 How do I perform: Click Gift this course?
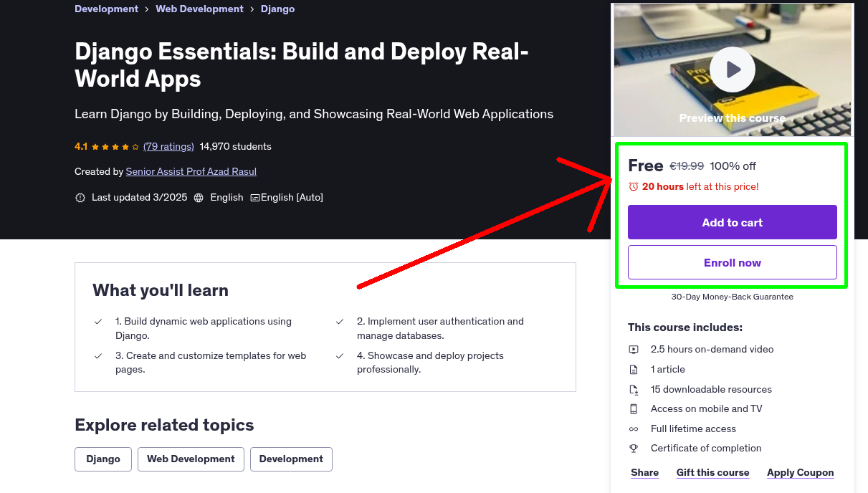point(712,473)
